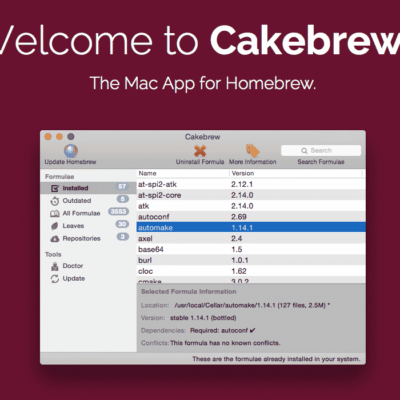Select the at-spi2-atk row

point(251,184)
